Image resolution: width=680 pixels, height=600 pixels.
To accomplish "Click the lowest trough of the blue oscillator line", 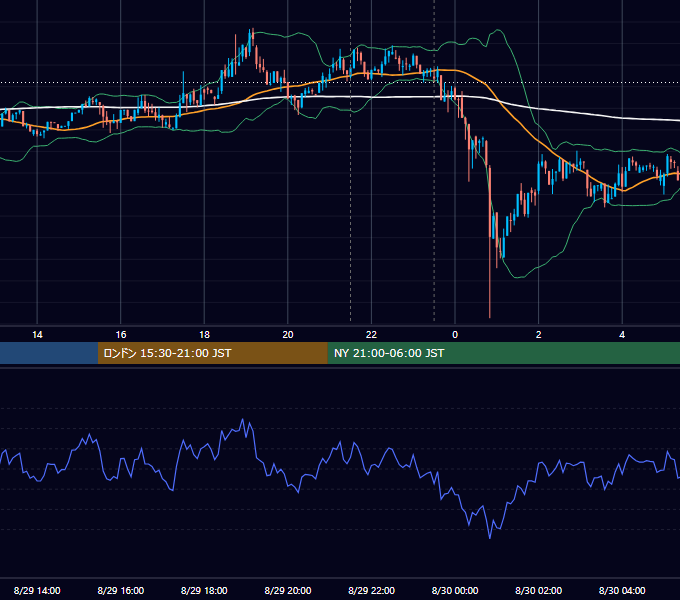I will [490, 538].
